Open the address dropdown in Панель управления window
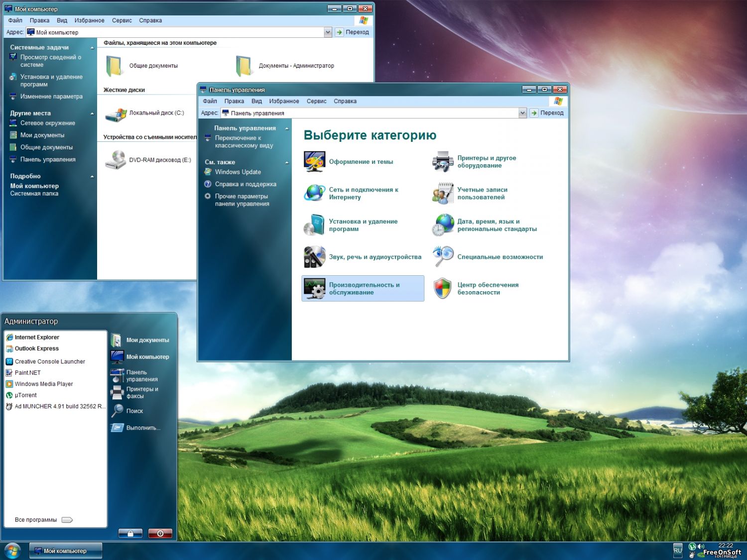 point(522,113)
